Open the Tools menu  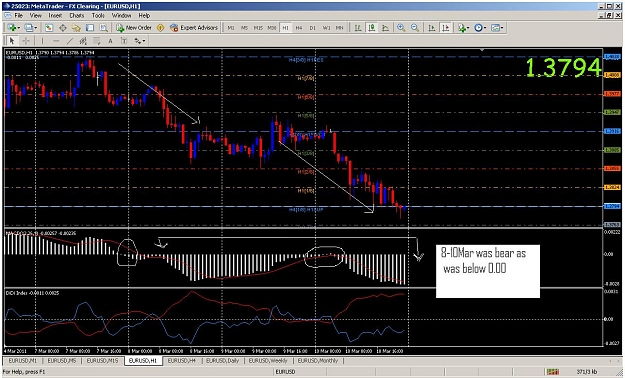point(98,16)
